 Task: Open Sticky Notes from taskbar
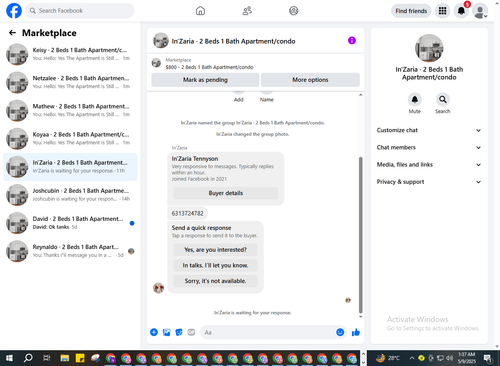[80, 358]
